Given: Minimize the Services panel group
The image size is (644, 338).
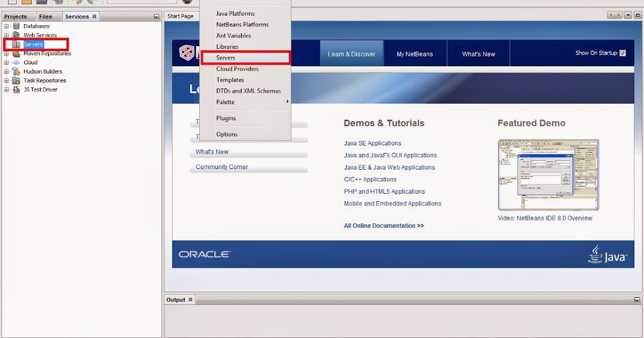Looking at the screenshot, I should pos(156,17).
